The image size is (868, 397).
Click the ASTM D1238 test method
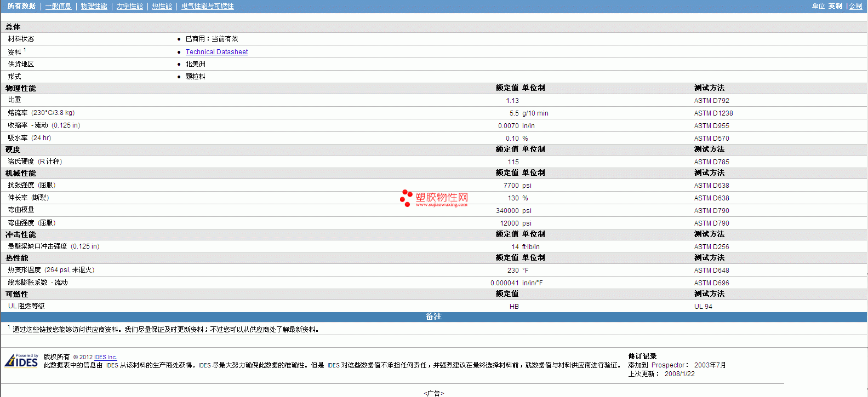713,113
